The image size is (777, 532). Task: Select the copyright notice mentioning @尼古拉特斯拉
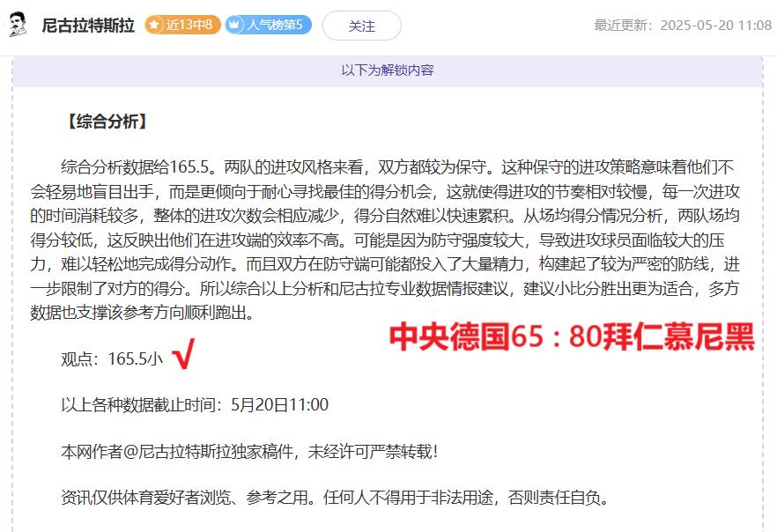click(249, 451)
